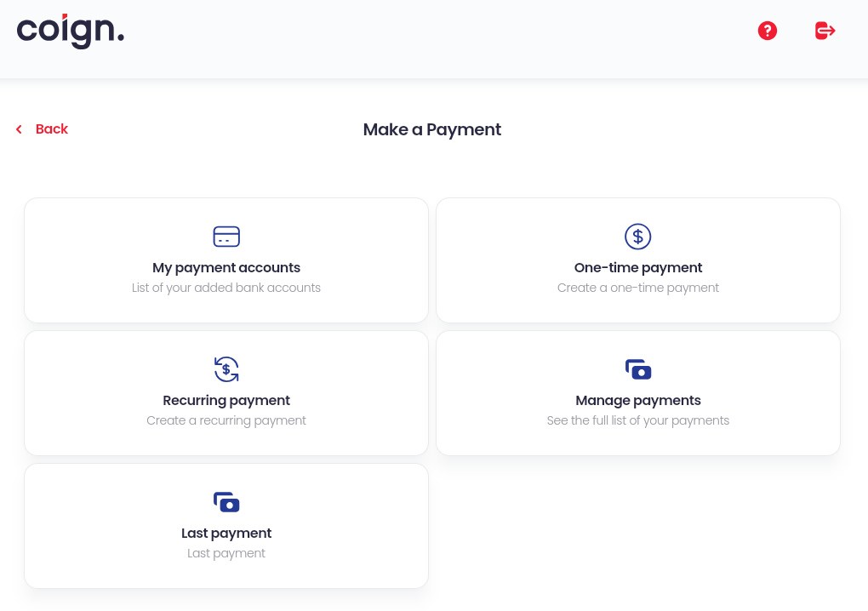868x611 pixels.
Task: Click the coign logo
Action: click(70, 31)
